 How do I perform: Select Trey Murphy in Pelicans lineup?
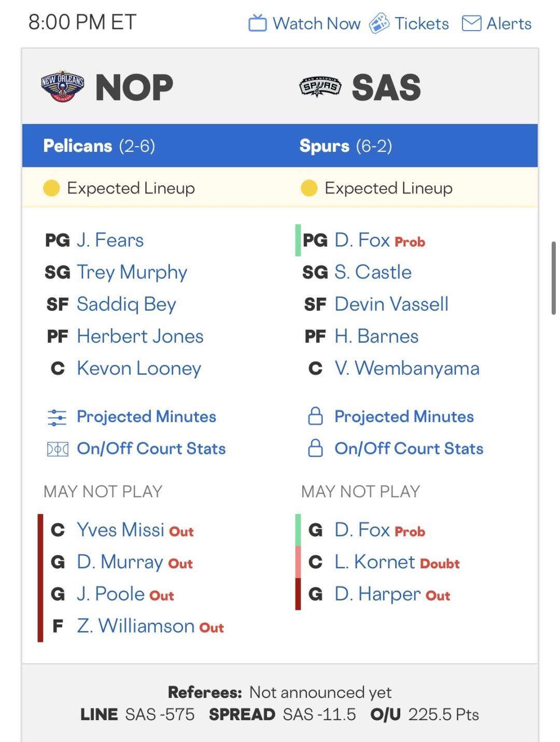(132, 272)
